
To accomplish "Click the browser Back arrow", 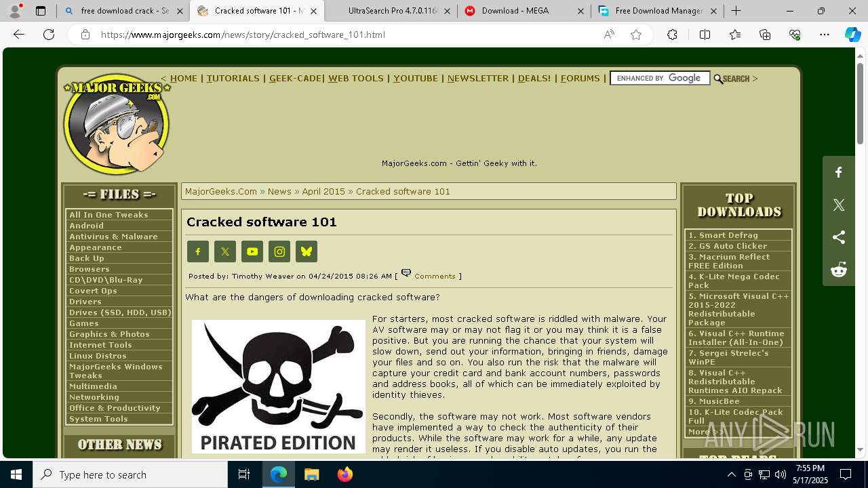I will pyautogui.click(x=19, y=35).
